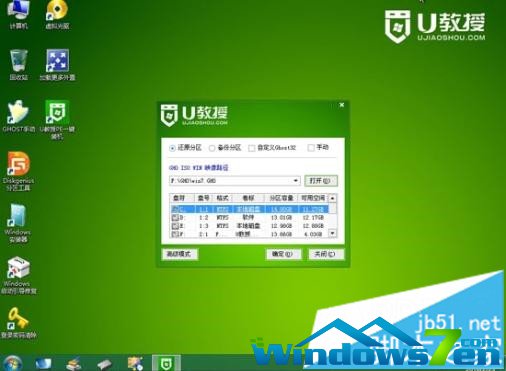
Task: Open DiskGenius partition tool icon
Action: [18, 171]
